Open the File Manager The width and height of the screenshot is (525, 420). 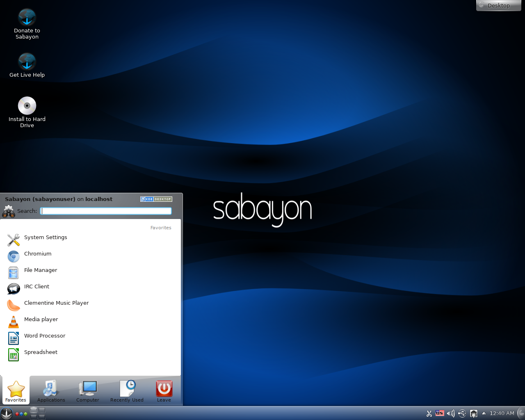41,270
